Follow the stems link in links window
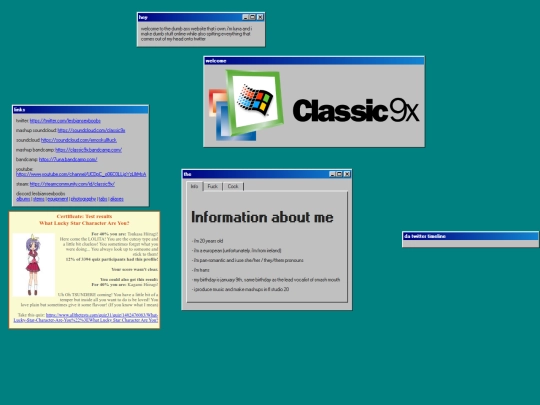Screen dimensions: 540x405 tap(39, 199)
